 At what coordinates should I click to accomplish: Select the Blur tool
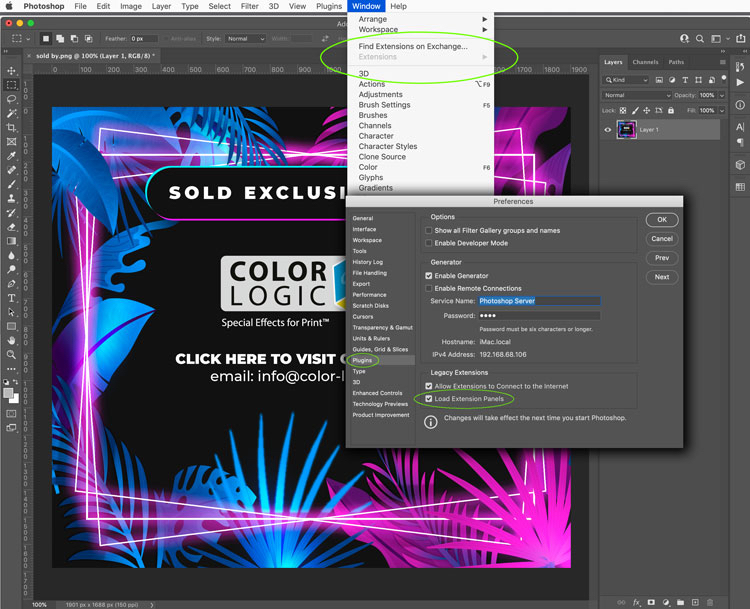coord(11,255)
